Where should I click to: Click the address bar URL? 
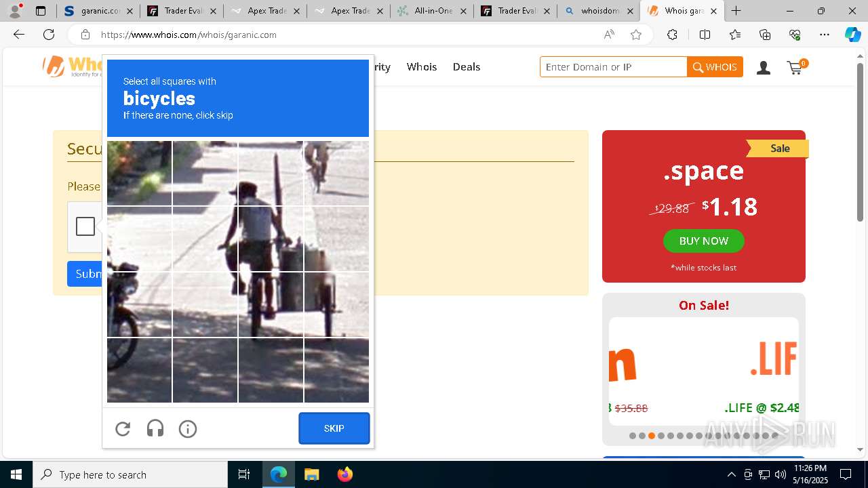(x=189, y=35)
